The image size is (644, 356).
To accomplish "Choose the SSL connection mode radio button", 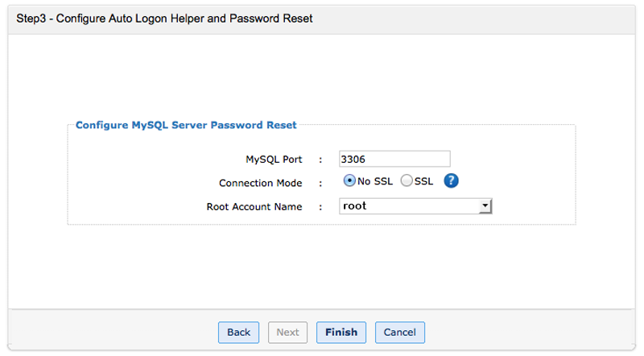I will pyautogui.click(x=407, y=181).
